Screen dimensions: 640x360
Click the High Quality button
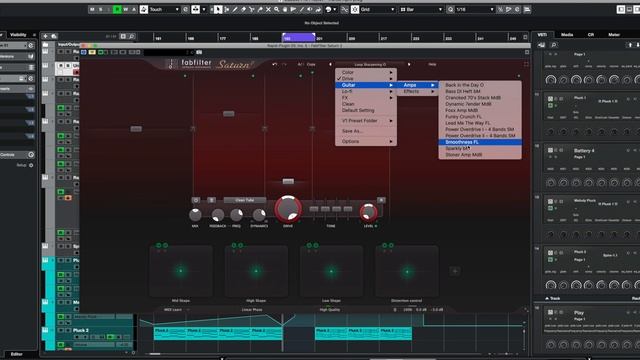point(330,310)
